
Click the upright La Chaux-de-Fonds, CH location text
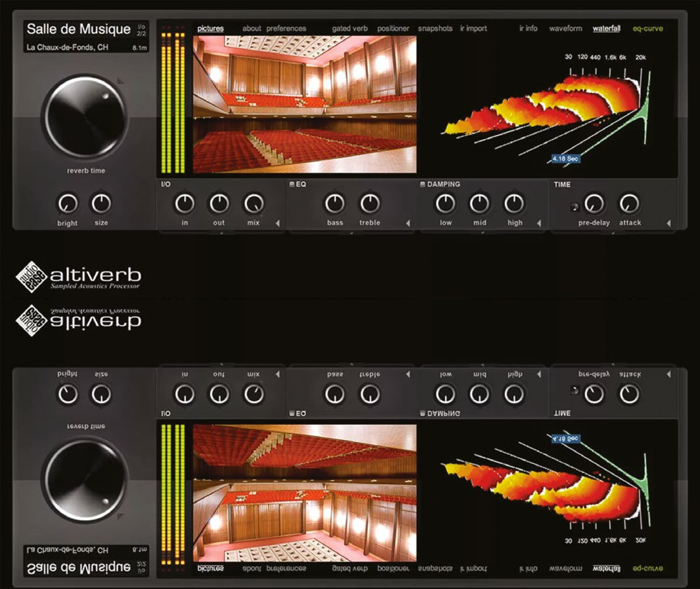coord(68,47)
